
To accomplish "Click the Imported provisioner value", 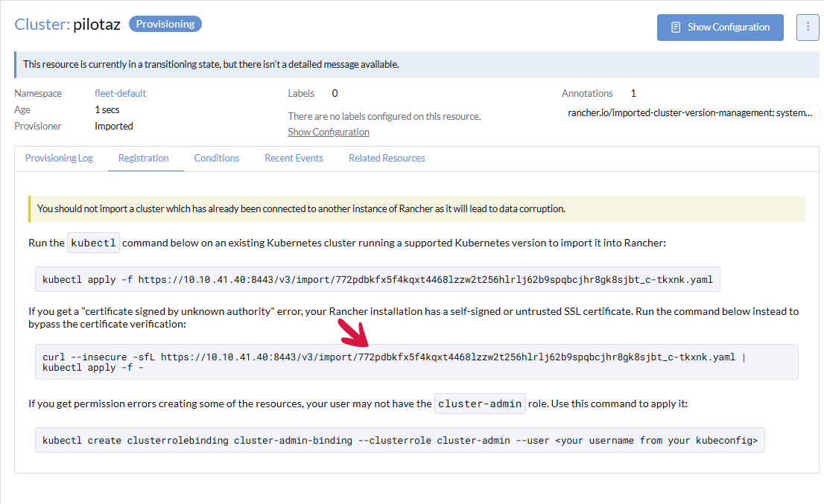I will (x=114, y=127).
